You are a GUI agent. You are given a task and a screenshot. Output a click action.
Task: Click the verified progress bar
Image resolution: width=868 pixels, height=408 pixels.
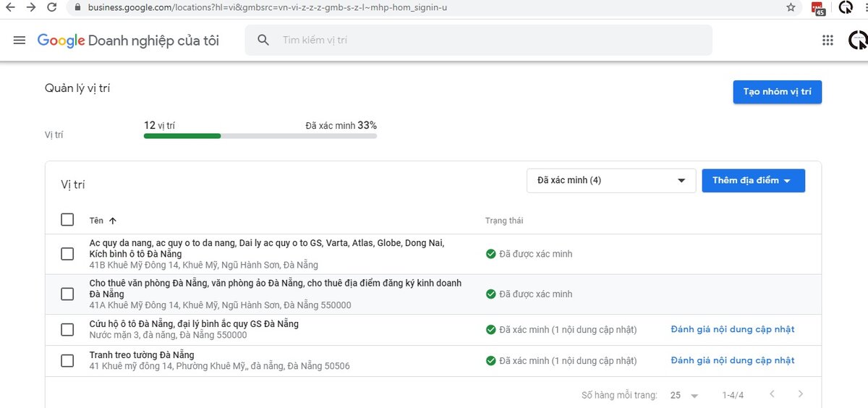point(260,136)
